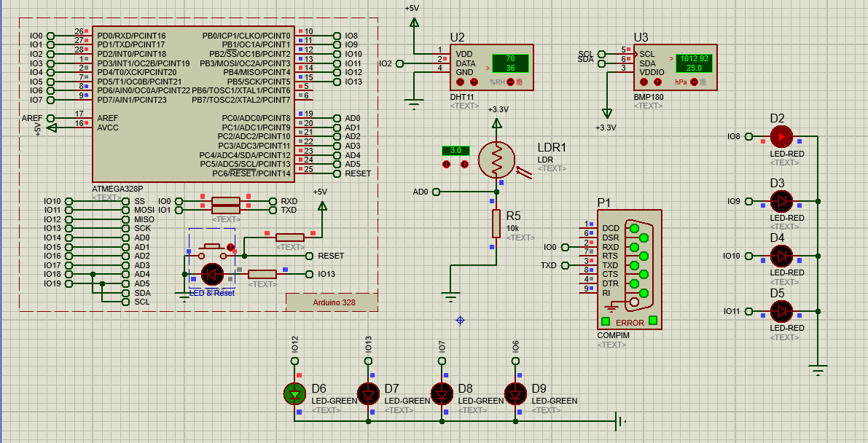Click the Arduino 328 label box
The width and height of the screenshot is (868, 443).
[332, 302]
